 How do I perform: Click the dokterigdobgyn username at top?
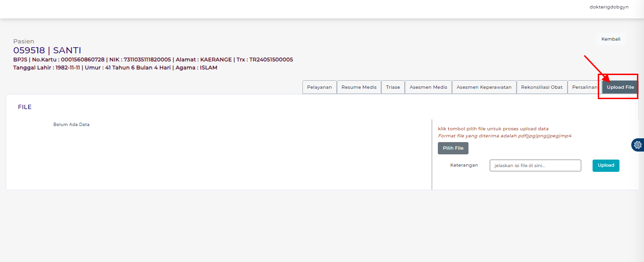[x=609, y=7]
